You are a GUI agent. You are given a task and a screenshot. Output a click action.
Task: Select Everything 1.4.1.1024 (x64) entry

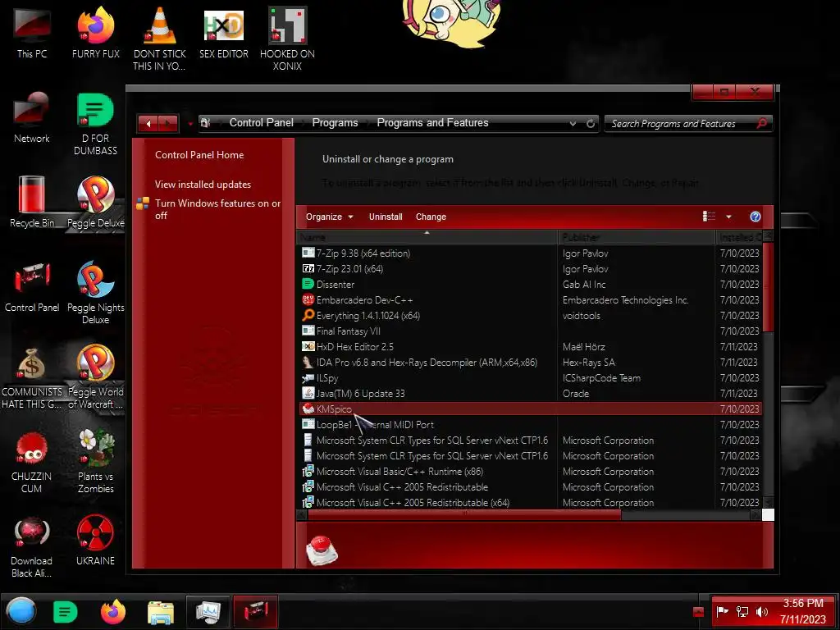pos(529,316)
